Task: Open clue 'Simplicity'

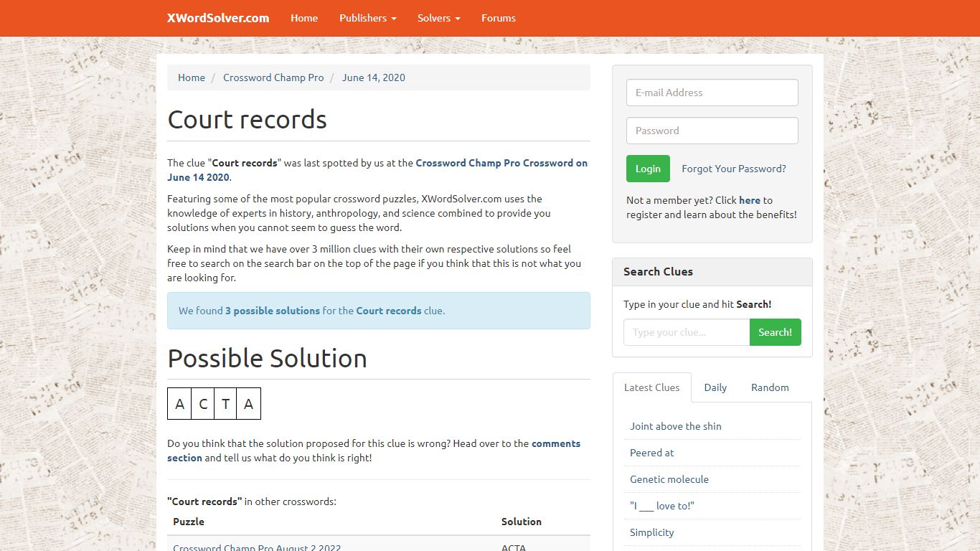Action: (652, 532)
